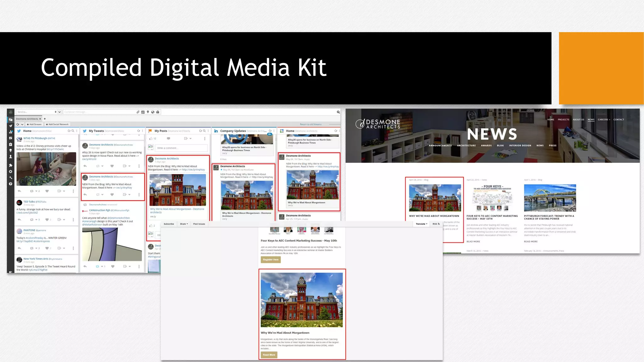The image size is (644, 362).
Task: Click the thumbs-up like icon in My Posts
Action: pyautogui.click(x=151, y=139)
